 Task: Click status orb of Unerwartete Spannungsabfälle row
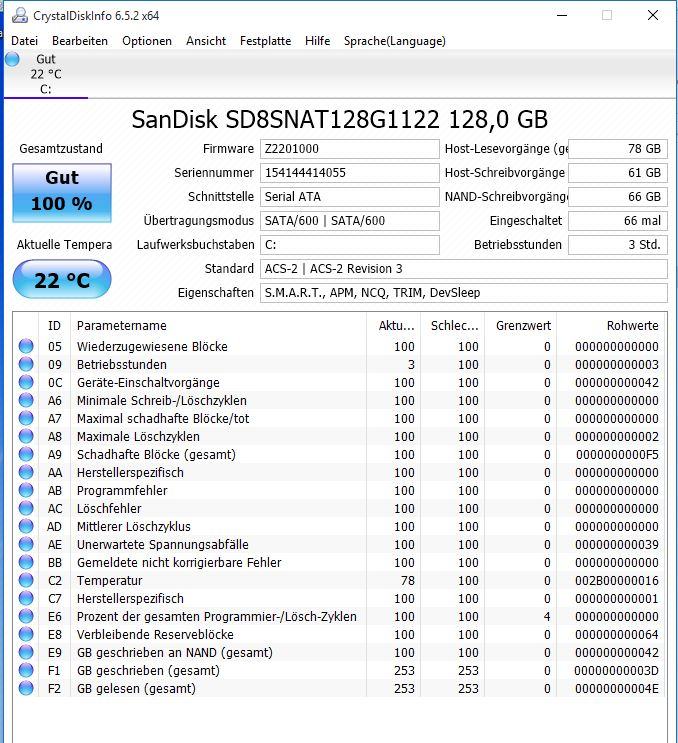26,544
